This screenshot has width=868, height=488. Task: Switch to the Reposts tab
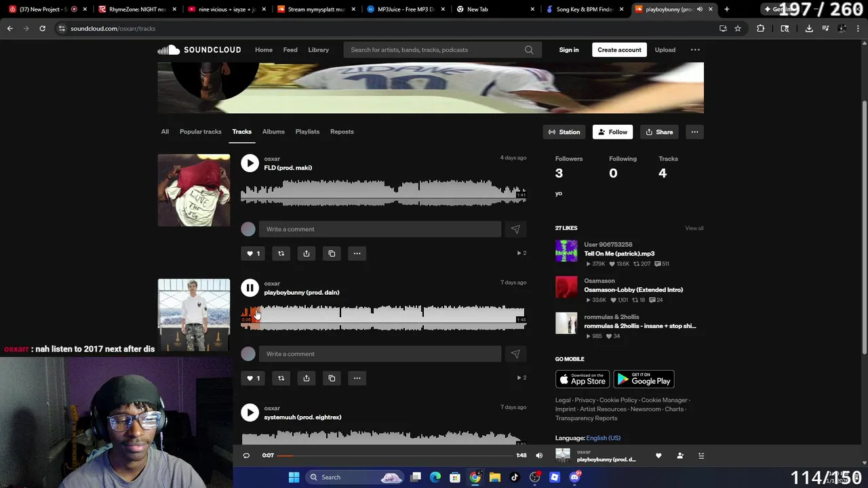[x=342, y=131]
